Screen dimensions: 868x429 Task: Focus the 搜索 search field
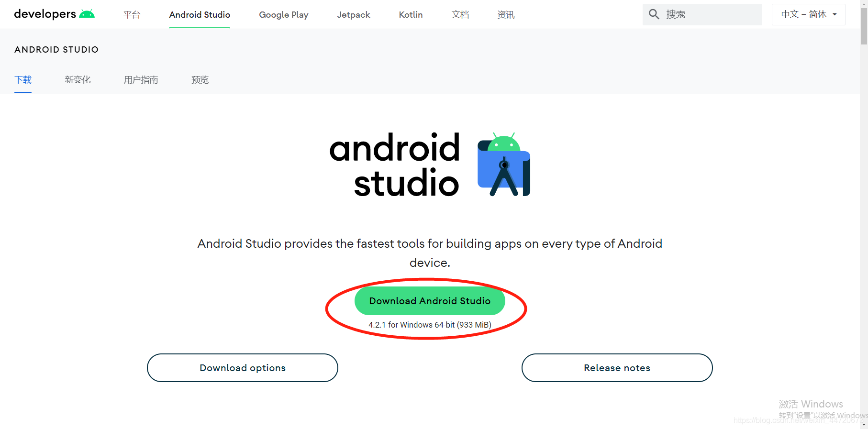tap(702, 14)
